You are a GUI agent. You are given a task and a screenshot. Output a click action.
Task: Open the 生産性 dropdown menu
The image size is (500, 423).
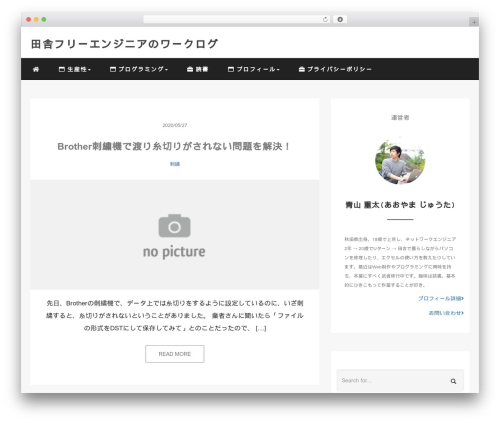coord(75,69)
